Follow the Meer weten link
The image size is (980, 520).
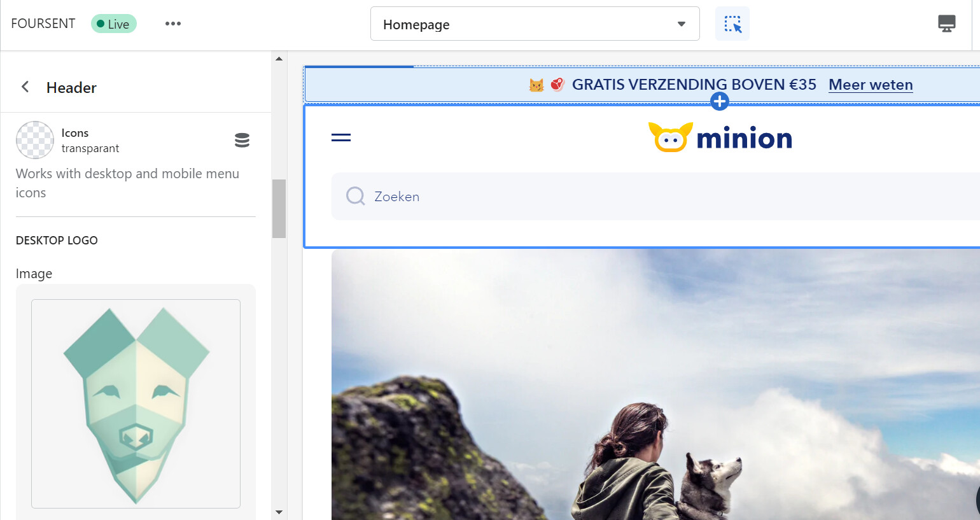pyautogui.click(x=871, y=85)
